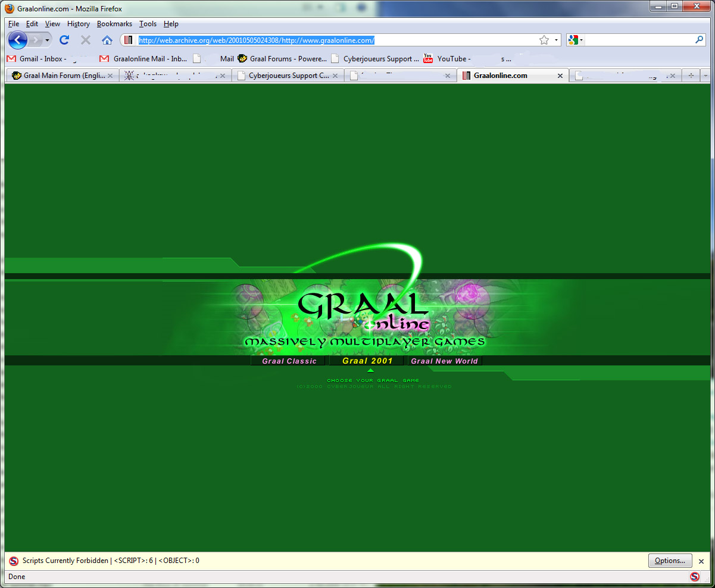This screenshot has height=588, width=715.
Task: Reload the current page
Action: click(x=64, y=40)
